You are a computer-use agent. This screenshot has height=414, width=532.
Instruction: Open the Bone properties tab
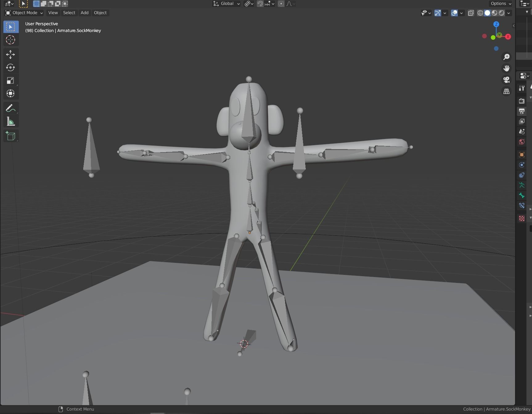click(522, 196)
